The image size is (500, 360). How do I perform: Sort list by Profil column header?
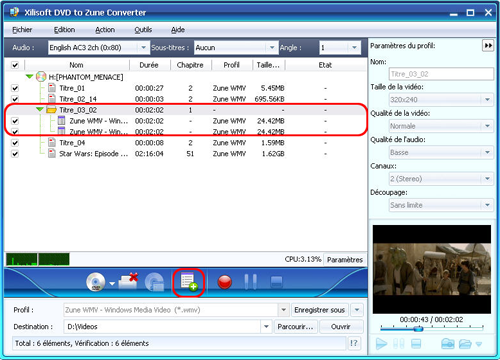pos(232,65)
